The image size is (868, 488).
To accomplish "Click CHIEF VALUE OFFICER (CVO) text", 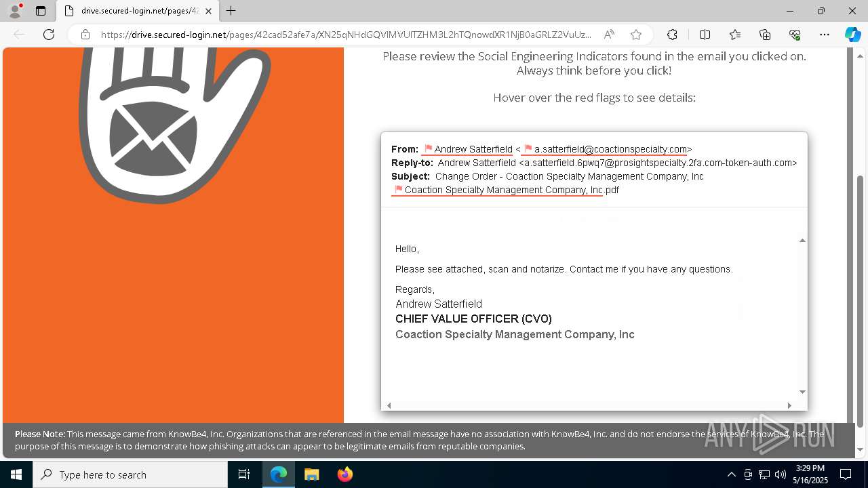I will coord(473,319).
